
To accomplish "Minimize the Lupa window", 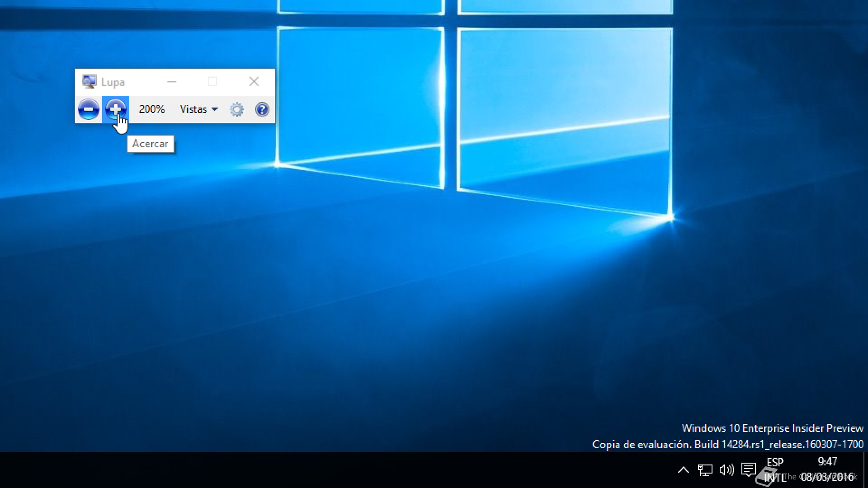I will click(x=171, y=82).
